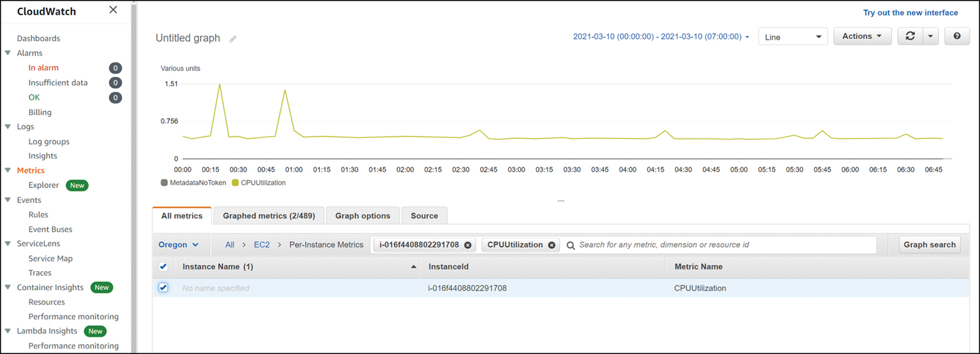Screen dimensions: 980x354
Task: Open Metrics Explorer
Action: coord(44,185)
